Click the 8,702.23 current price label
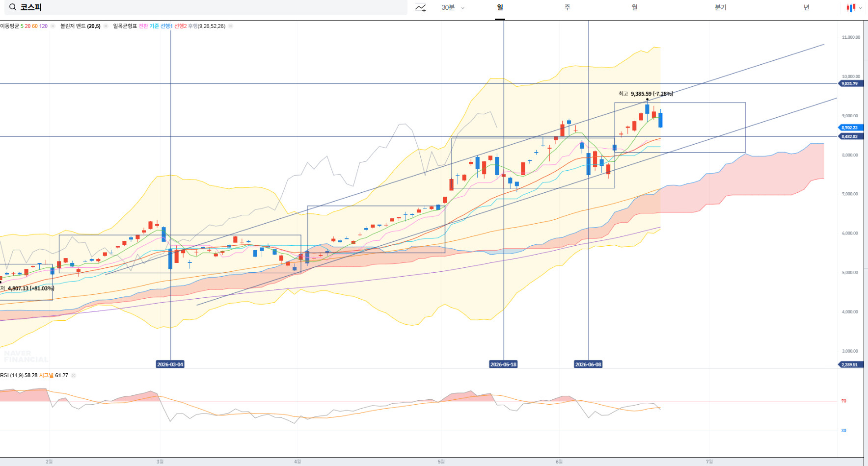868x466 pixels. pos(849,128)
